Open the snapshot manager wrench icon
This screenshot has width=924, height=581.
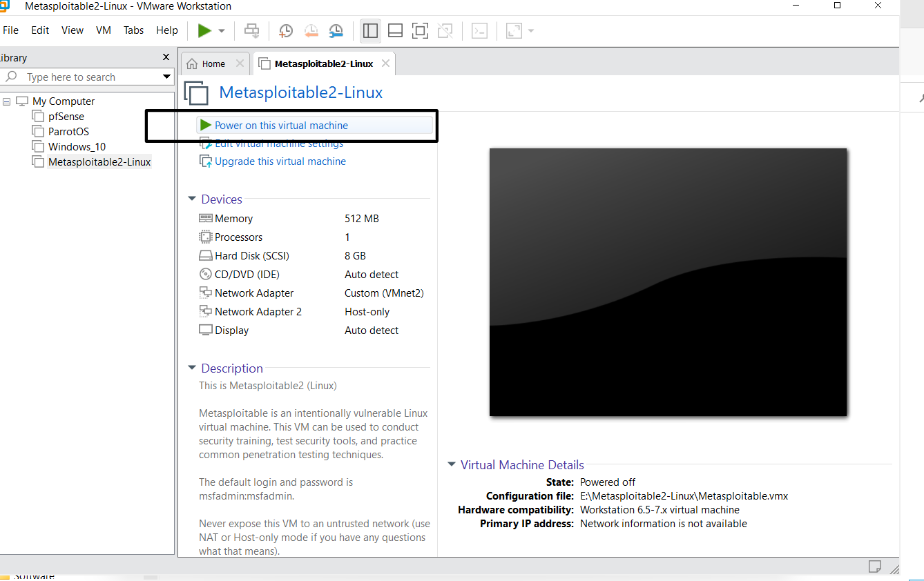click(x=336, y=30)
